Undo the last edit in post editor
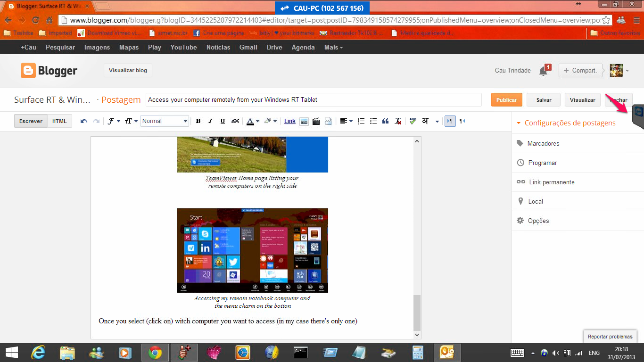Viewport: 644px width, 362px height. (x=84, y=121)
